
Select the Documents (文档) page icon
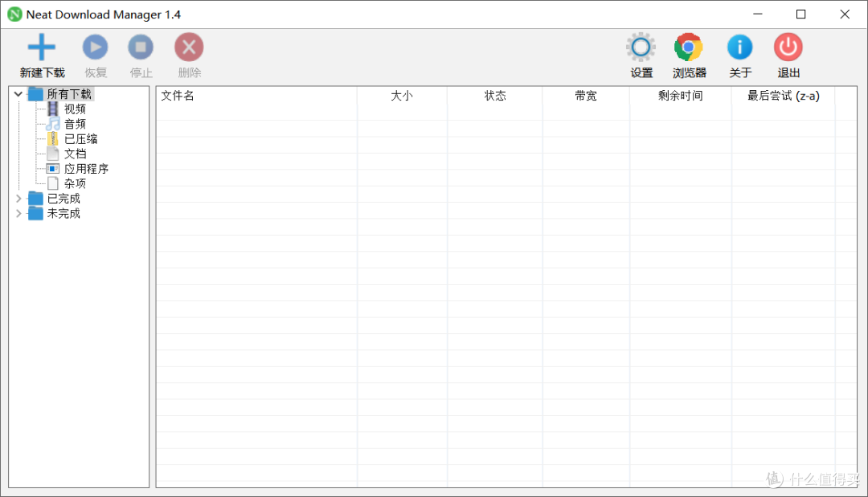pos(53,154)
